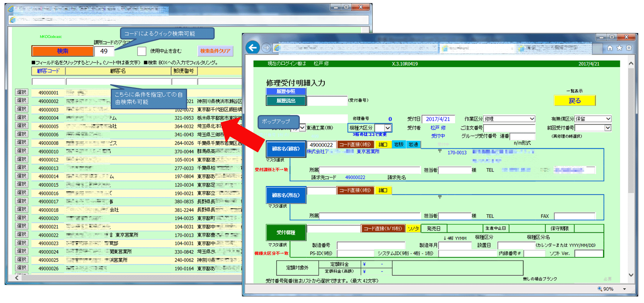Click the 履歴参照 button
Screen dimensions: 644x303
(286, 91)
